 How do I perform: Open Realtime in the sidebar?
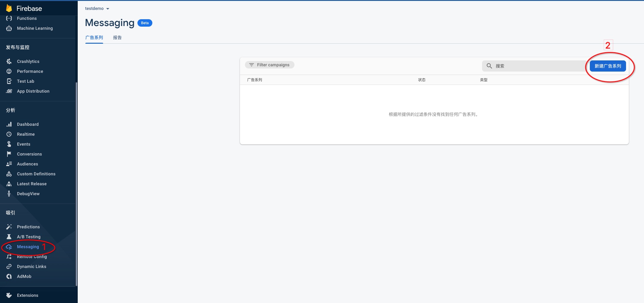[26, 134]
